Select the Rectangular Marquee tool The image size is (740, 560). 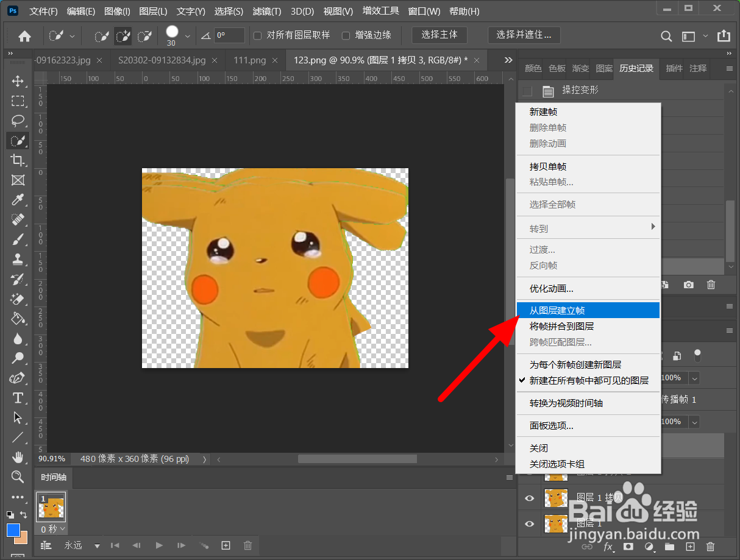coord(18,101)
